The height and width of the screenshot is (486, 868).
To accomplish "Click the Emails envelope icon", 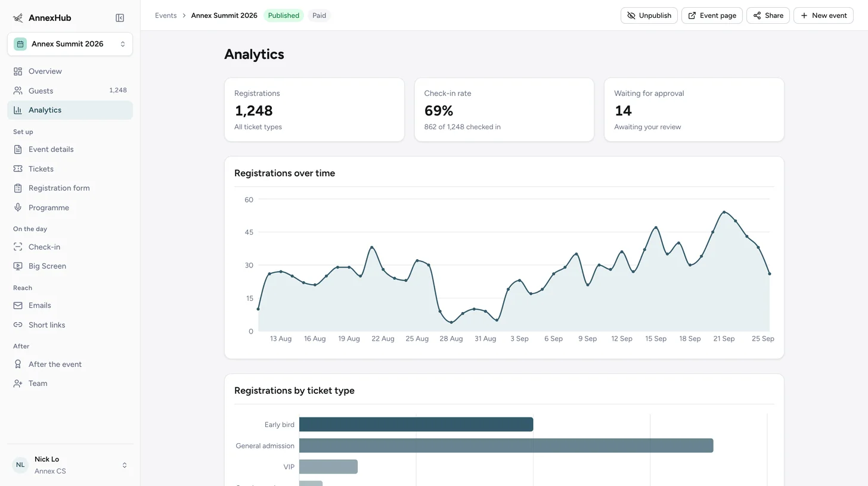I will point(18,306).
